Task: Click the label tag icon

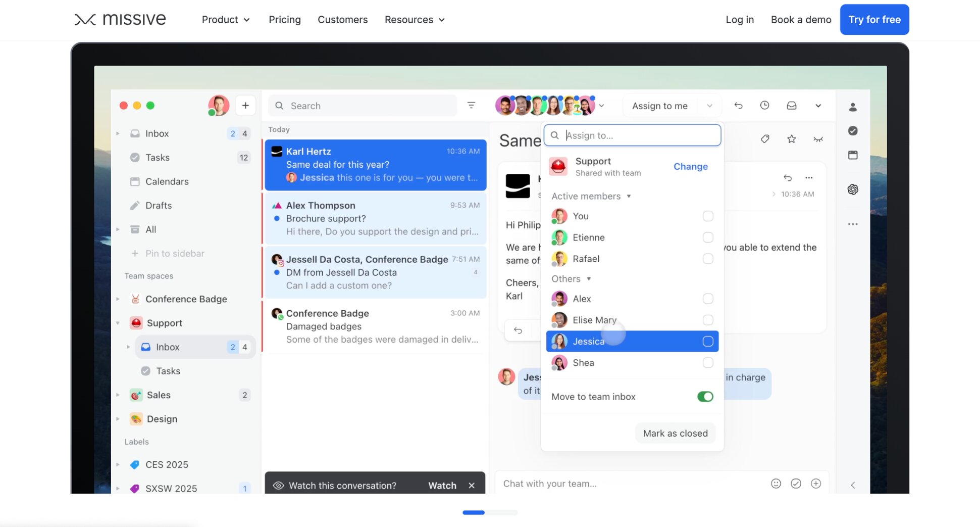Action: (765, 139)
